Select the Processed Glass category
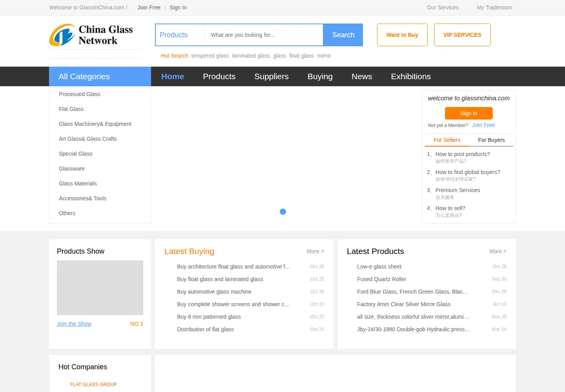 (80, 94)
